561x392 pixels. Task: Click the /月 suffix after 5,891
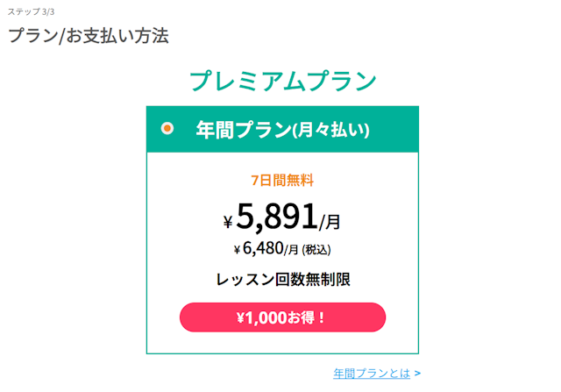(330, 222)
